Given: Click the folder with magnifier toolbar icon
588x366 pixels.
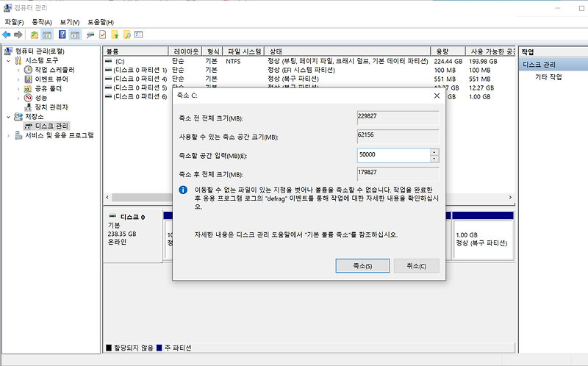Looking at the screenshot, I should click(x=126, y=35).
